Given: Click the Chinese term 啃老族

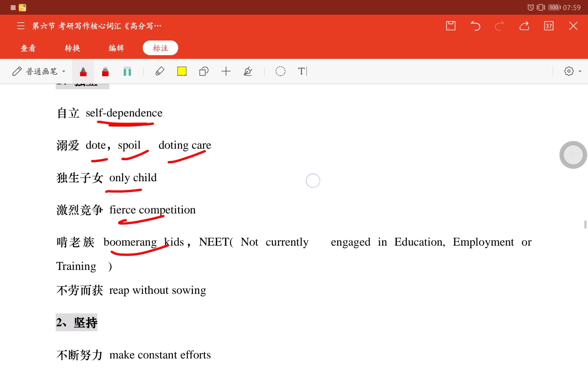Looking at the screenshot, I should pos(75,242).
